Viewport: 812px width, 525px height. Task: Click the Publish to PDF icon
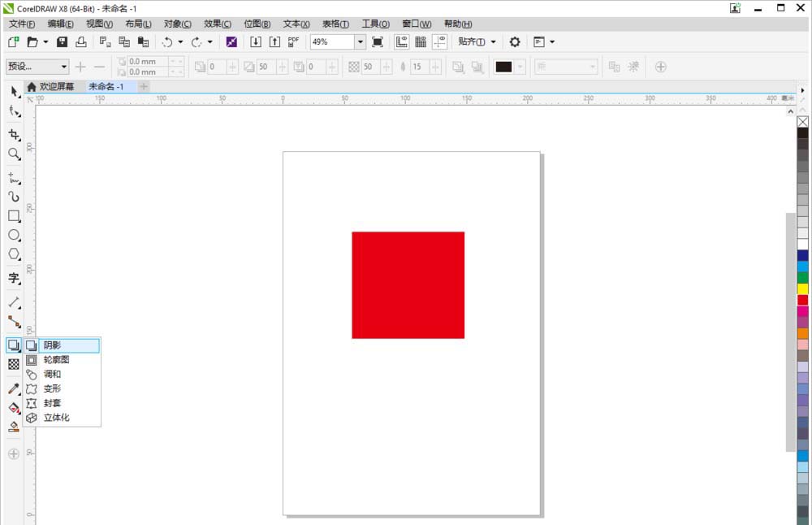point(293,41)
